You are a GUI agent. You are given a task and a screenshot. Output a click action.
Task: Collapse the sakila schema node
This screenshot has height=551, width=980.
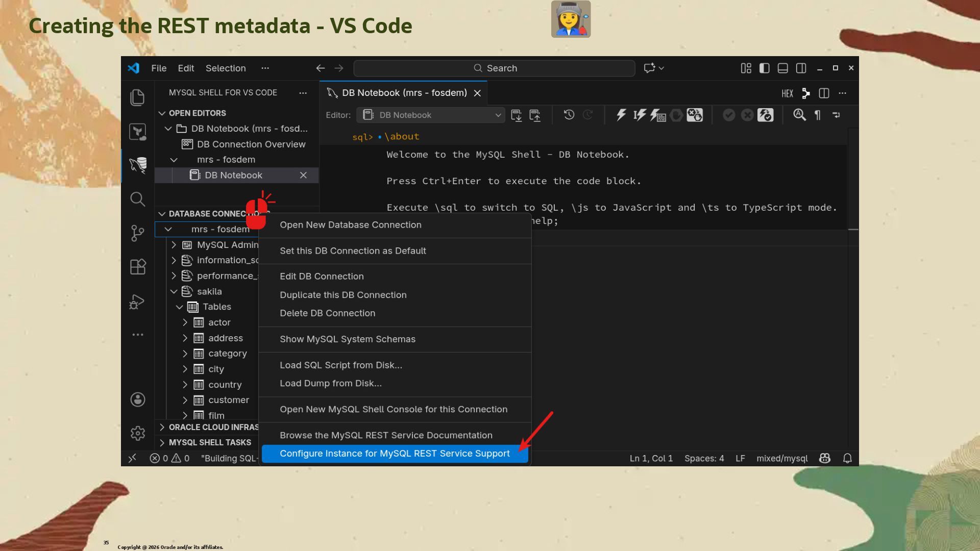click(174, 291)
